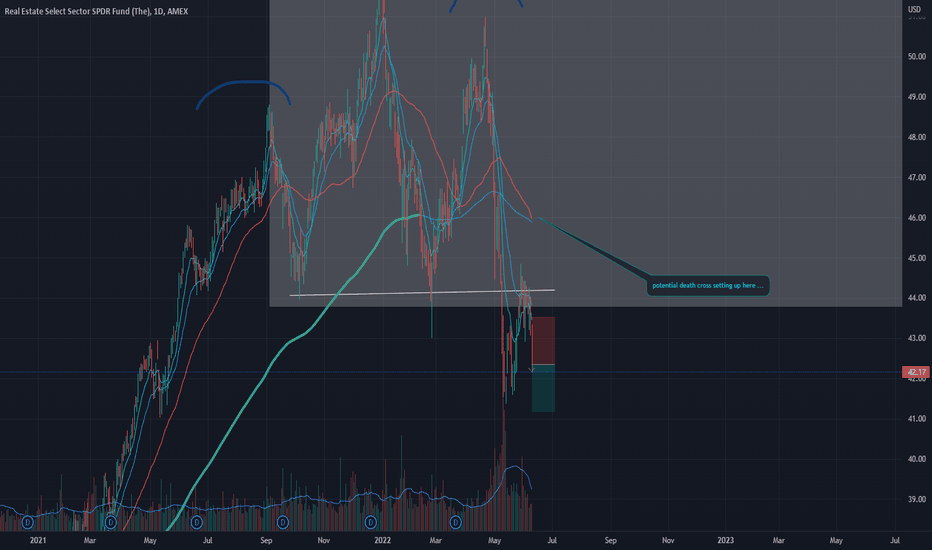Click the 40.00 price axis label
Viewport: 932px width, 550px height.
[917, 459]
